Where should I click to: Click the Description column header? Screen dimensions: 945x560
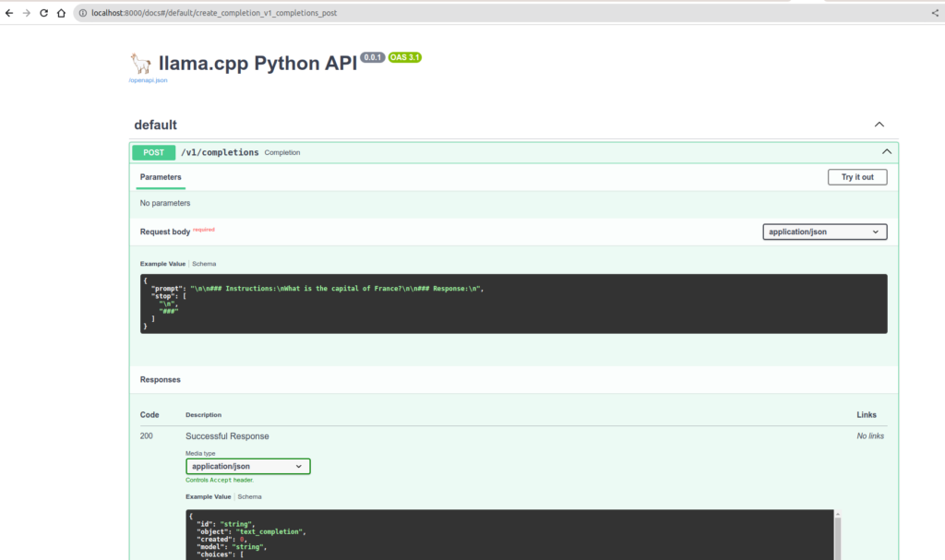click(x=203, y=415)
